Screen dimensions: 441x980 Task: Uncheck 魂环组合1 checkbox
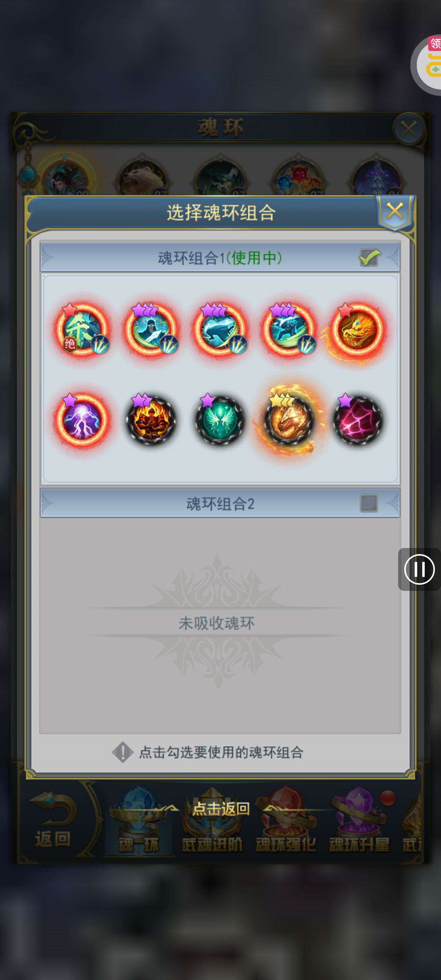point(369,258)
